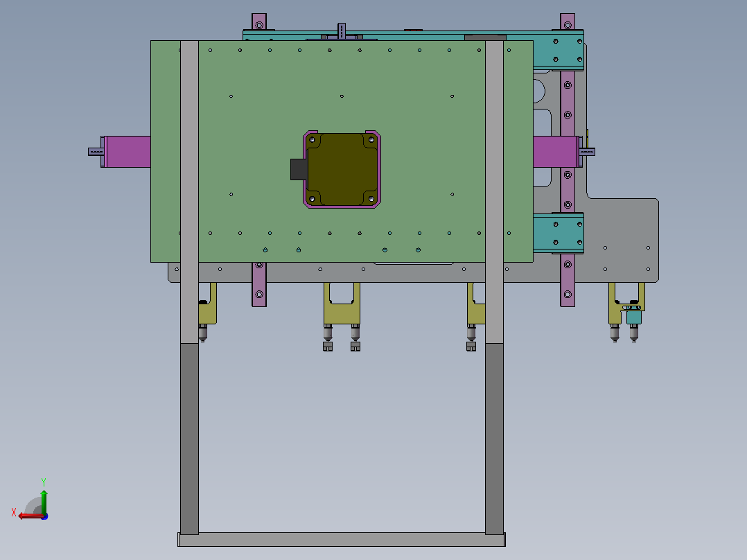Select the bottom horizontal frame bar
The image size is (747, 560).
(x=342, y=539)
